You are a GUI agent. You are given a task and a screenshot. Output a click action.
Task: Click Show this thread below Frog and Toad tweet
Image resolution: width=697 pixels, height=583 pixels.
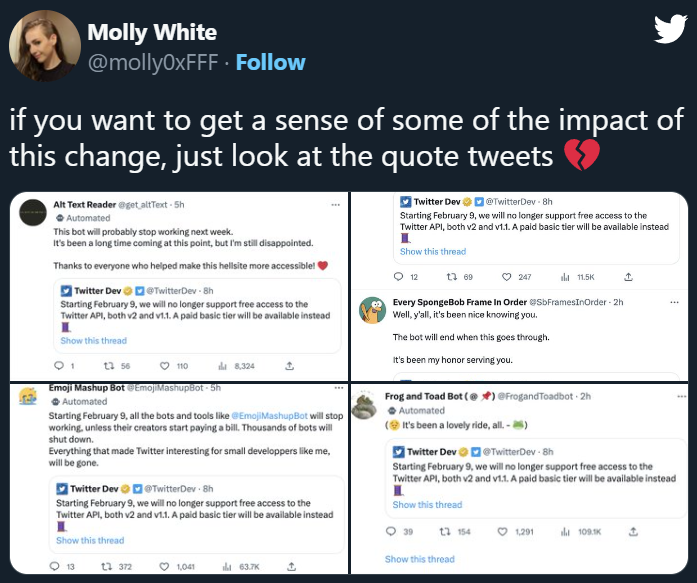pyautogui.click(x=419, y=559)
